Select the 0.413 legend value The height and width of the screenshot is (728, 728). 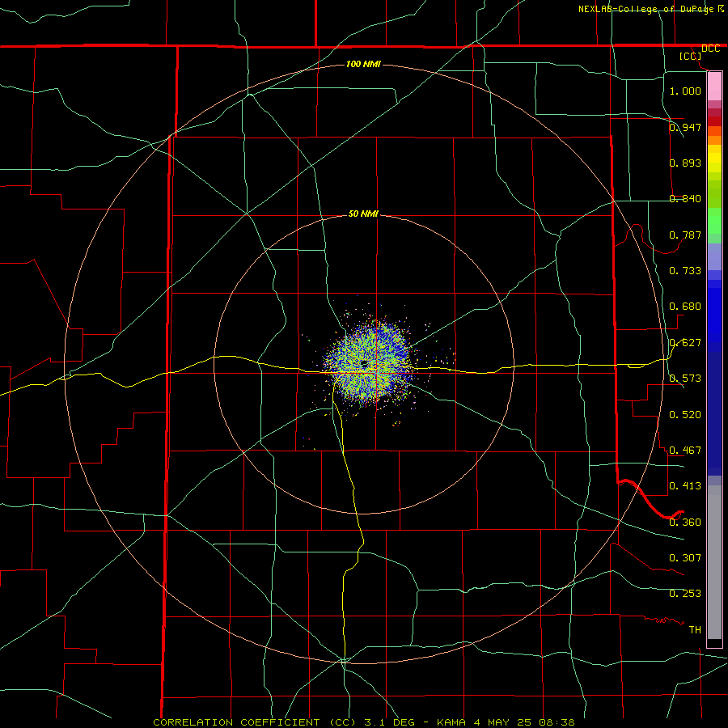[x=685, y=485]
